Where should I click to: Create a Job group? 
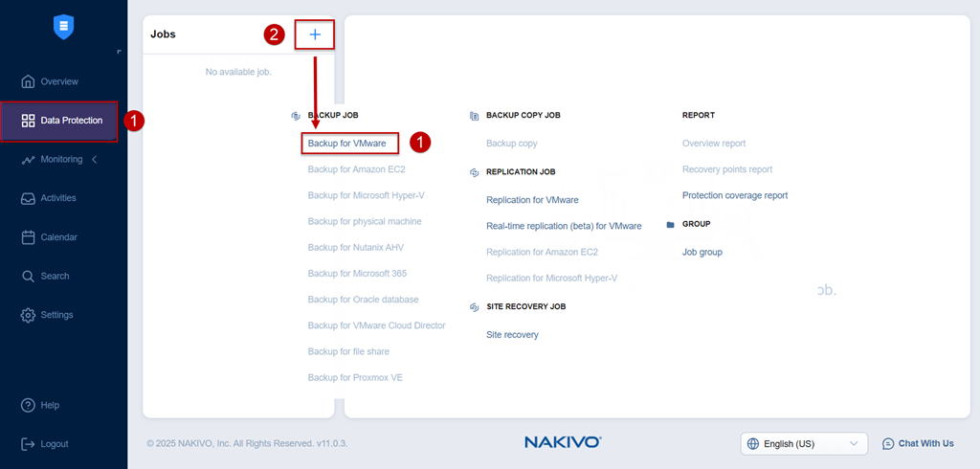pyautogui.click(x=702, y=252)
